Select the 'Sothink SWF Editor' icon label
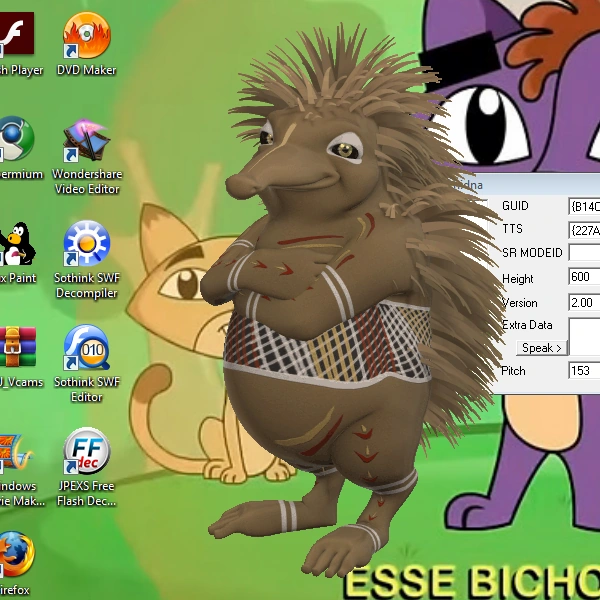Screen dimensions: 600x600 [x=87, y=390]
